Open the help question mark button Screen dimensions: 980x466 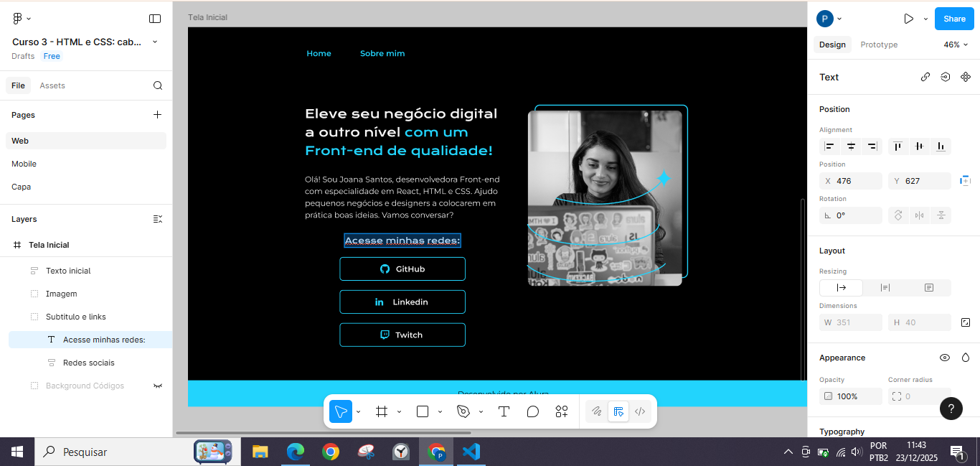click(951, 409)
